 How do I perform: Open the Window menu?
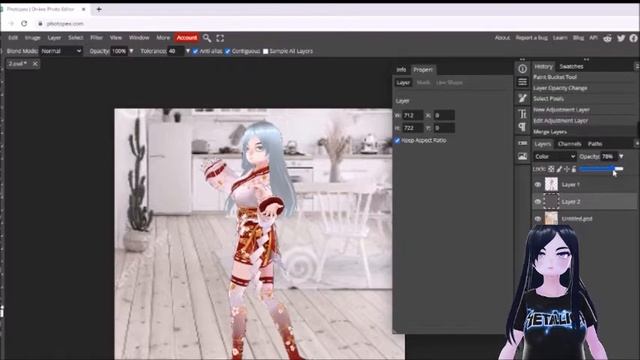[x=139, y=38]
